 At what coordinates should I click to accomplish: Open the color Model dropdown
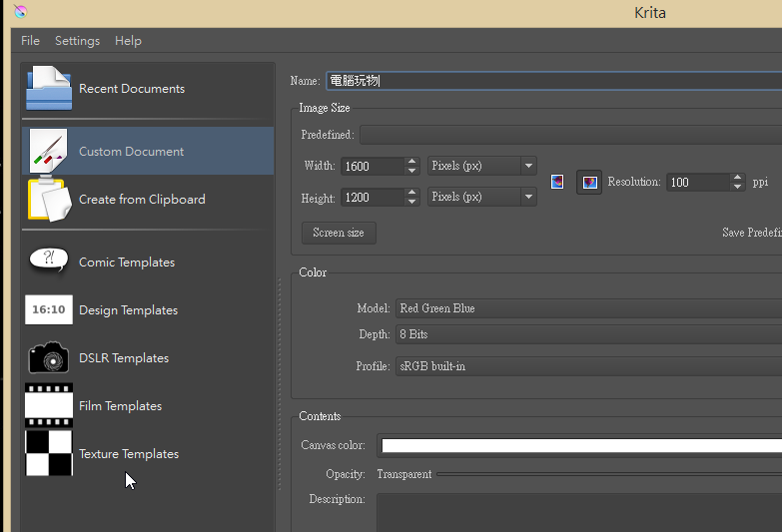pyautogui.click(x=588, y=308)
